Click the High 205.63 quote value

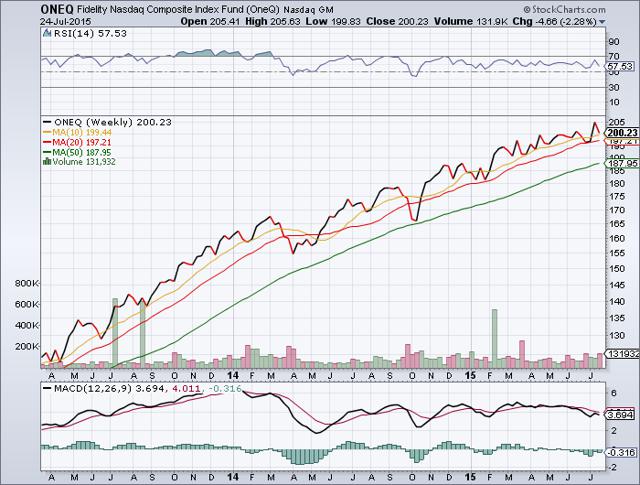click(x=273, y=22)
